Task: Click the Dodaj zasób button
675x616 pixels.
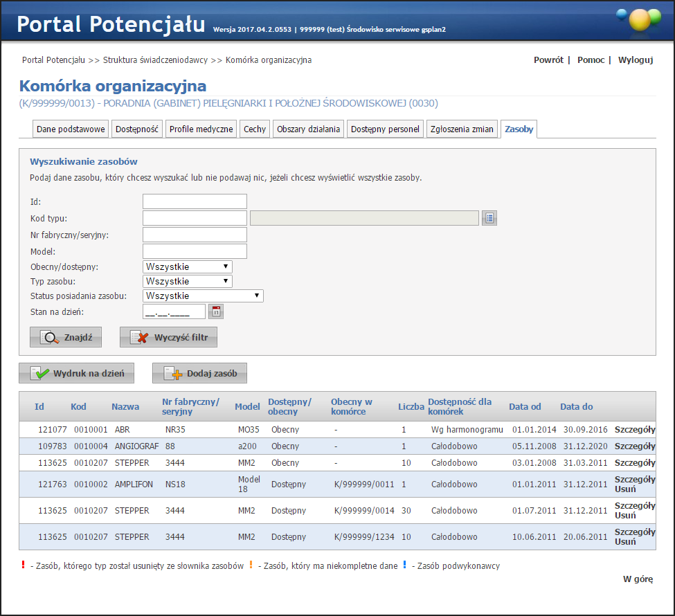Action: tap(199, 373)
